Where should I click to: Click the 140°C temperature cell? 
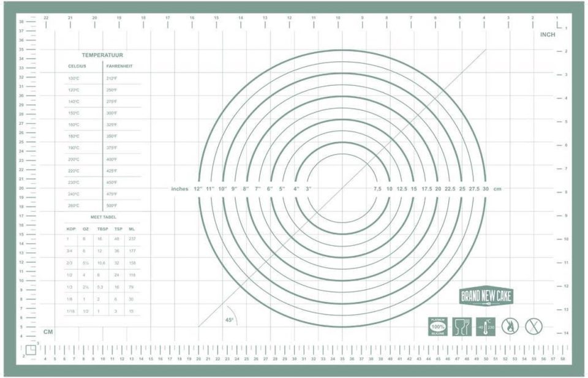coord(73,102)
